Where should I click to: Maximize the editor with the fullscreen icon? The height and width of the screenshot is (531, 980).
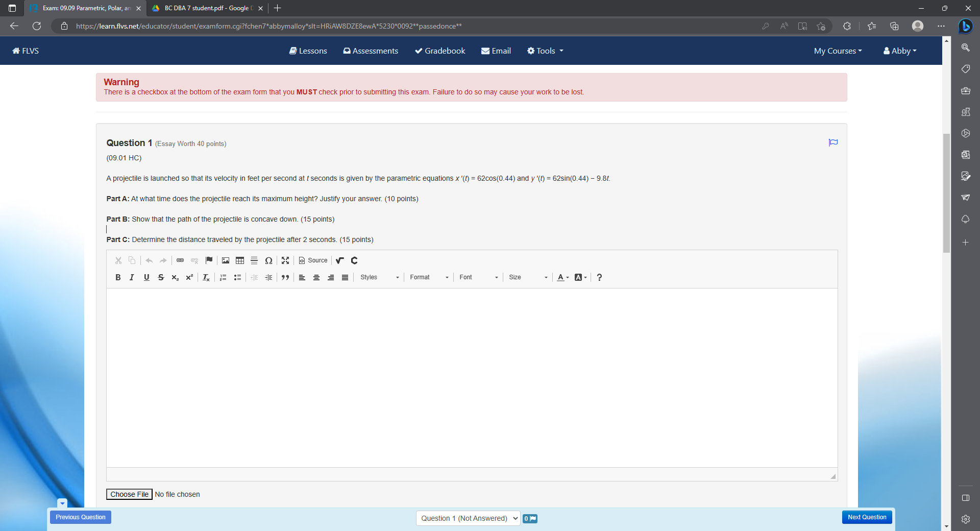click(285, 260)
